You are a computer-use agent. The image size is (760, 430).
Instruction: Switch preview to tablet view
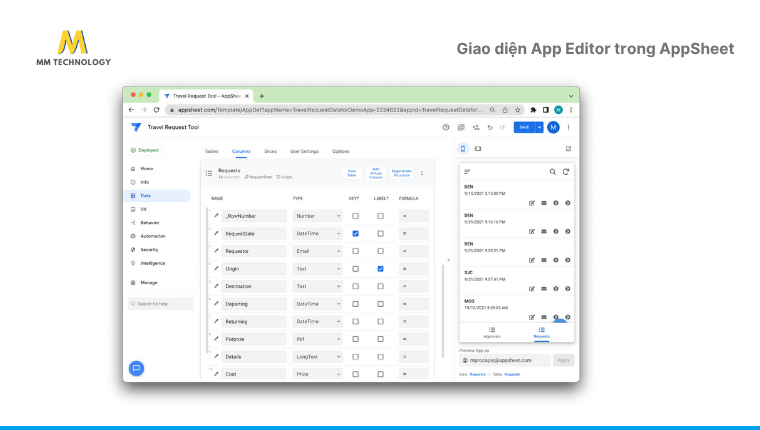pos(478,149)
